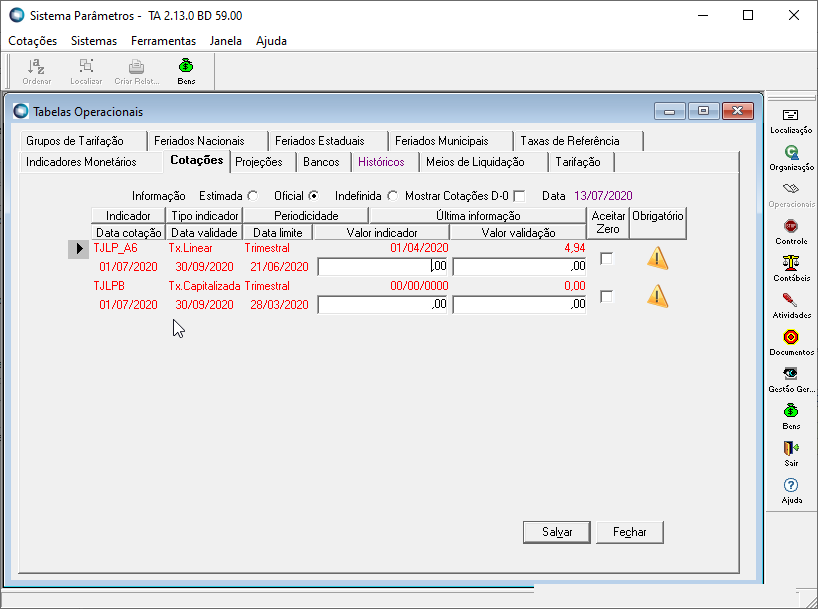This screenshot has height=609, width=818.
Task: Check Aceitar Zero for TJLPB
Action: (606, 296)
